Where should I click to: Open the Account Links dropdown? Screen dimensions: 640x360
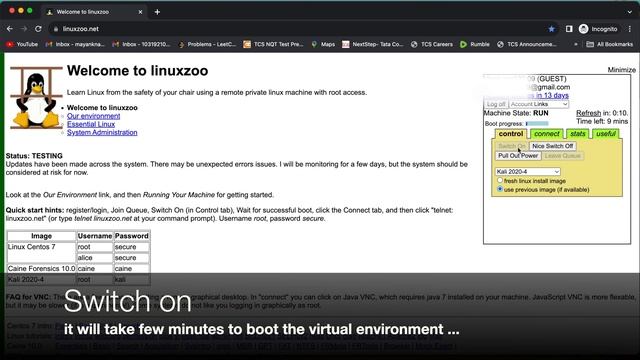(x=538, y=104)
